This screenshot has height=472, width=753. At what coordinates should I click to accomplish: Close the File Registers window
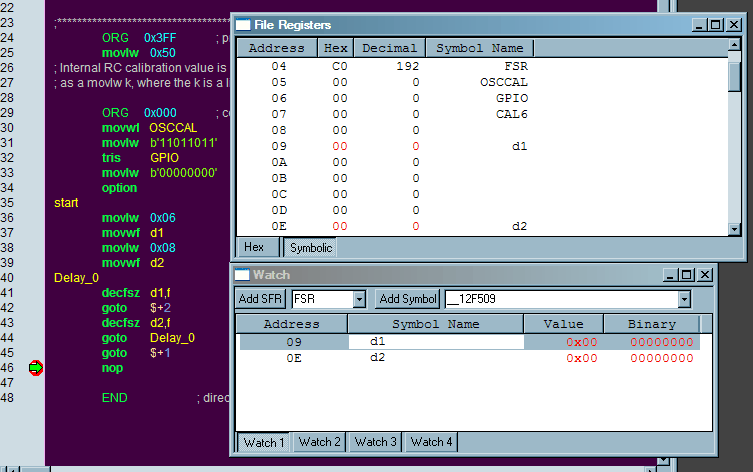(x=734, y=24)
